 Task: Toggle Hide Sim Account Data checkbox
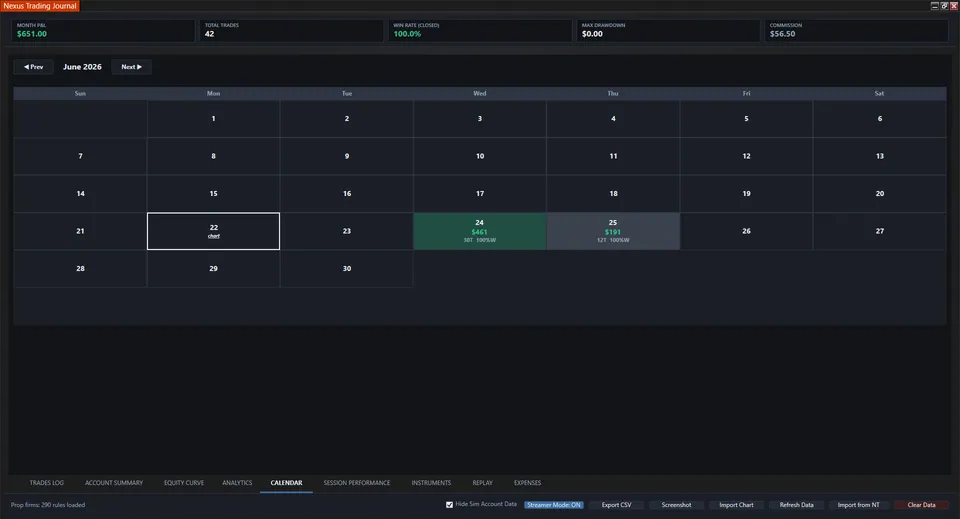pos(449,505)
